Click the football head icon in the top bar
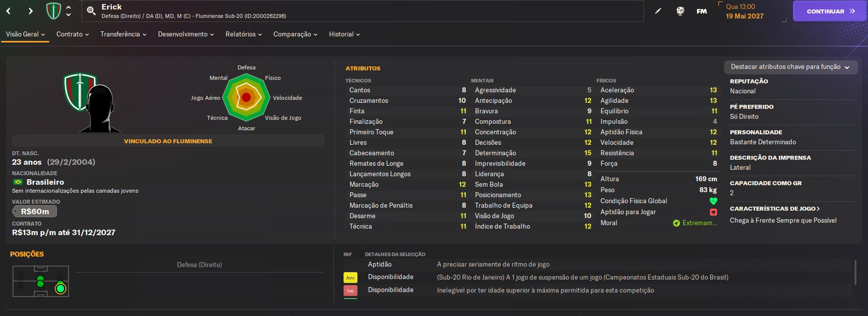The image size is (868, 316). 680,11
